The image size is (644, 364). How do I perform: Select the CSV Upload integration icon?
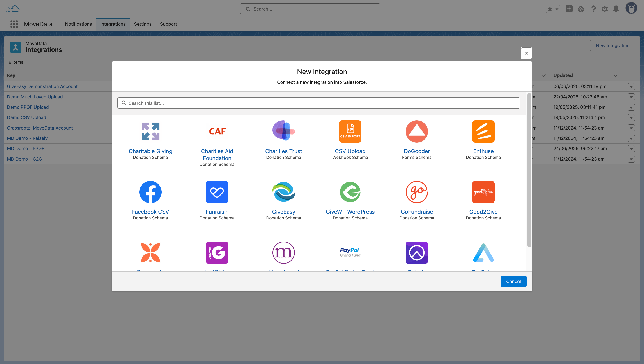350,131
